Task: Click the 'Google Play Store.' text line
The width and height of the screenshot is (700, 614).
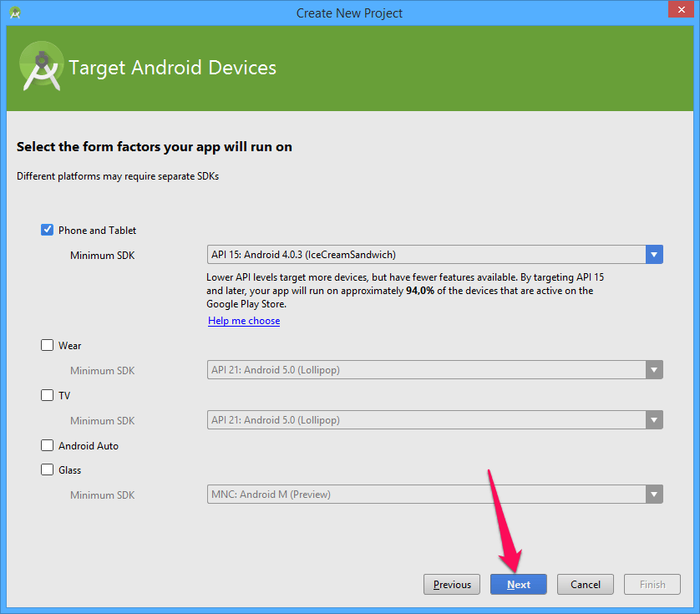Action: pyautogui.click(x=246, y=304)
